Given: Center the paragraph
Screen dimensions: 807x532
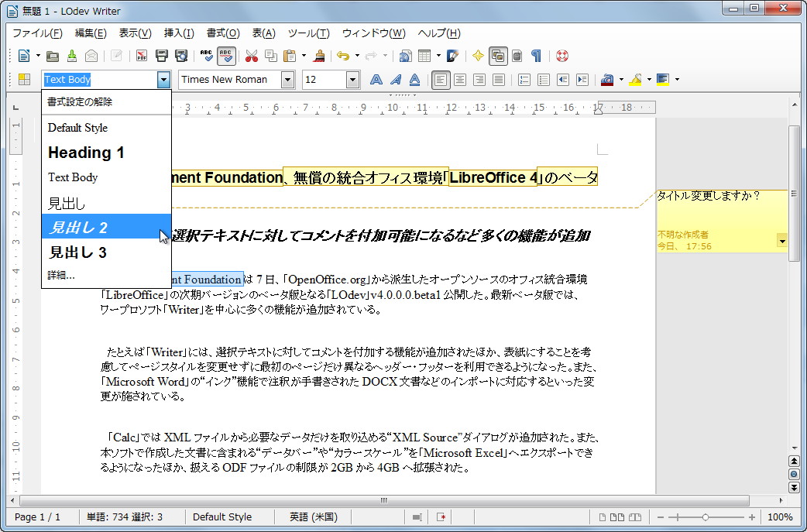Looking at the screenshot, I should (x=459, y=79).
